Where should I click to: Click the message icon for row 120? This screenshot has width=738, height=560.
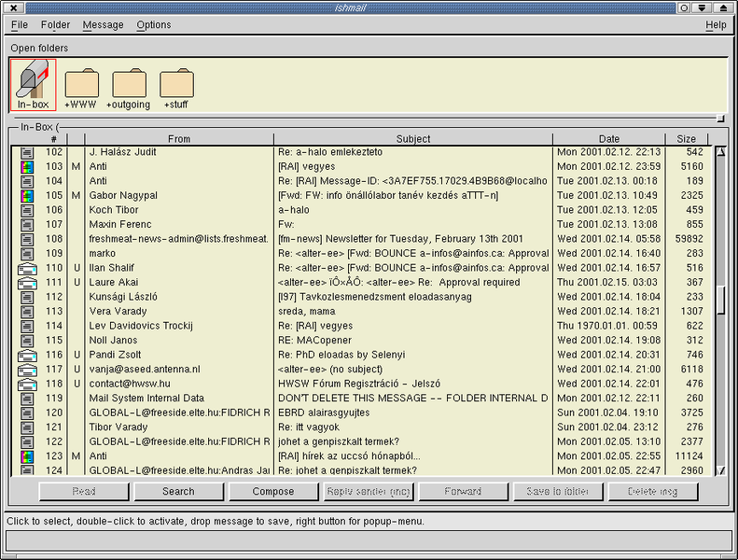27,413
